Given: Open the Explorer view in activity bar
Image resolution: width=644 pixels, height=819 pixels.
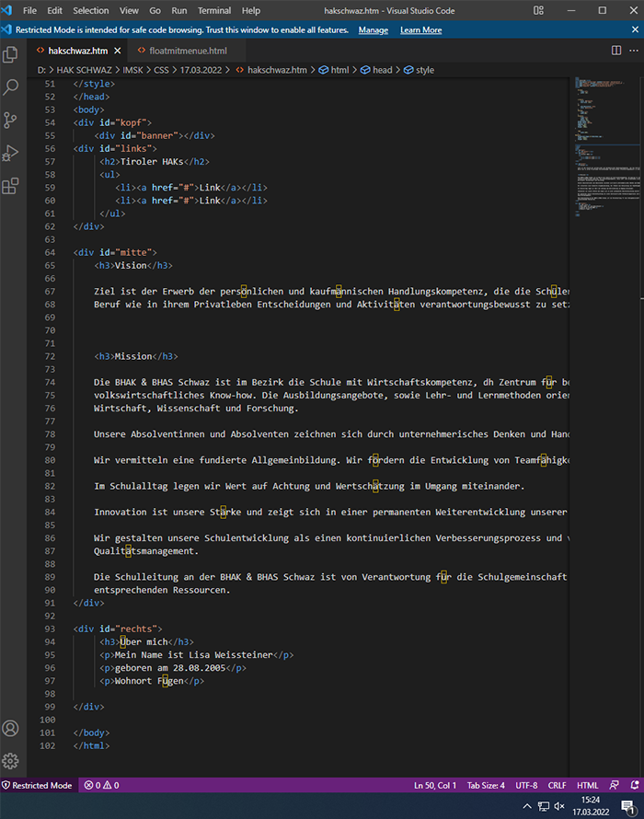Looking at the screenshot, I should (11, 54).
